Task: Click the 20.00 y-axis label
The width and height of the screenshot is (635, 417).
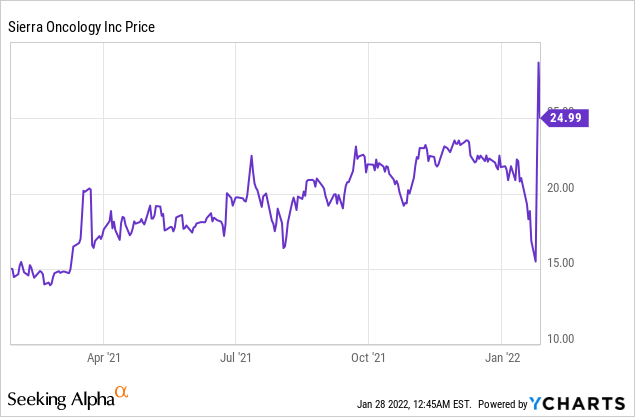Action: tap(561, 188)
